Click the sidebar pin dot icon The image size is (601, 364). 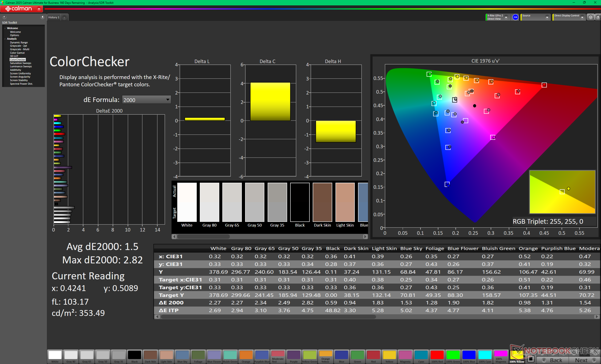click(4, 17)
